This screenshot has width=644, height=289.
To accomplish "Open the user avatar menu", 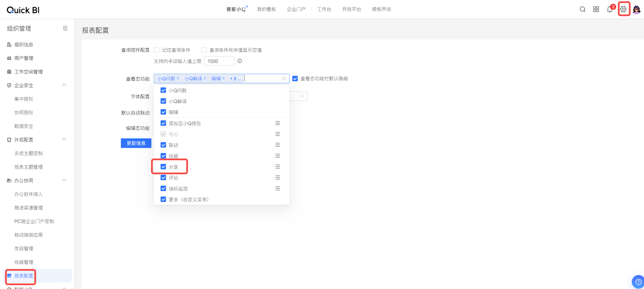I will [x=637, y=10].
